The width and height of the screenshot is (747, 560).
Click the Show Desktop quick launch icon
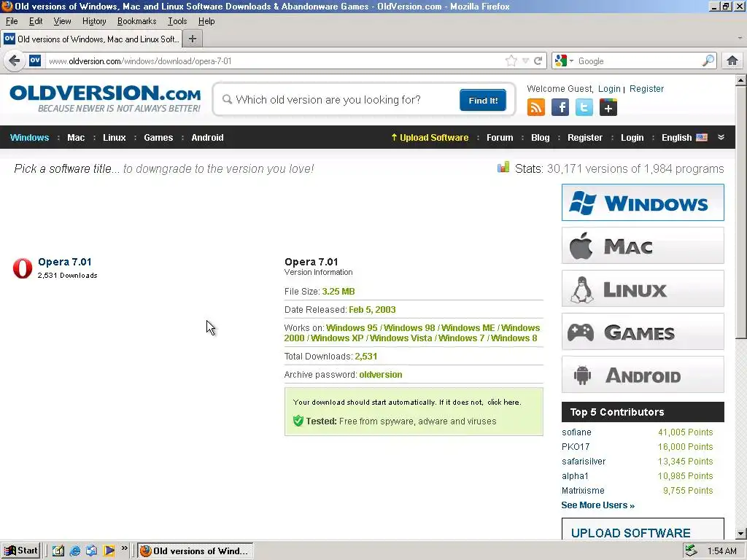[58, 551]
